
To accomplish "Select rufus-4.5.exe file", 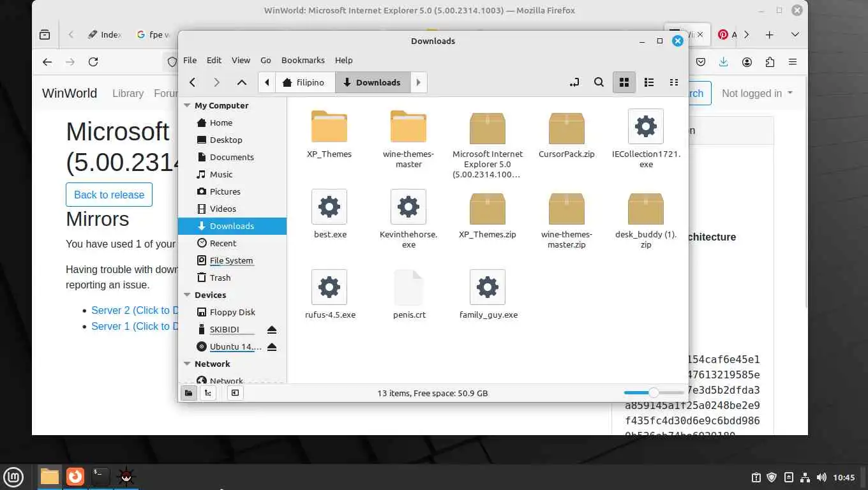I will coord(329,295).
